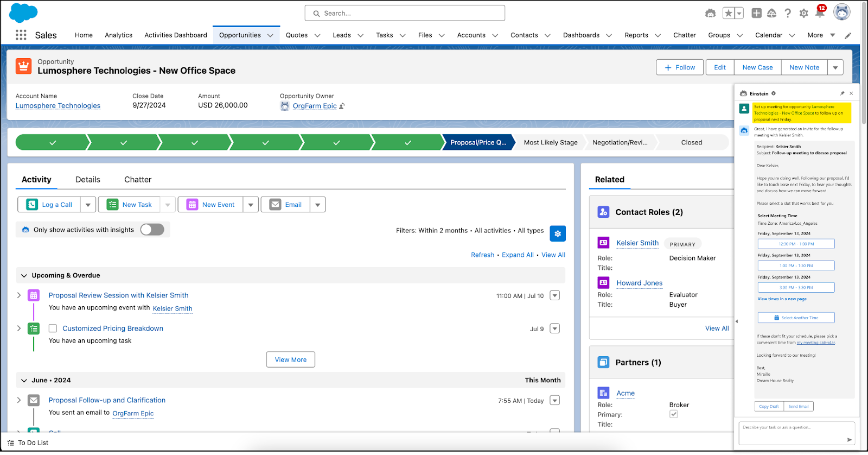Open the Analytics nav item
The image size is (868, 455).
118,35
